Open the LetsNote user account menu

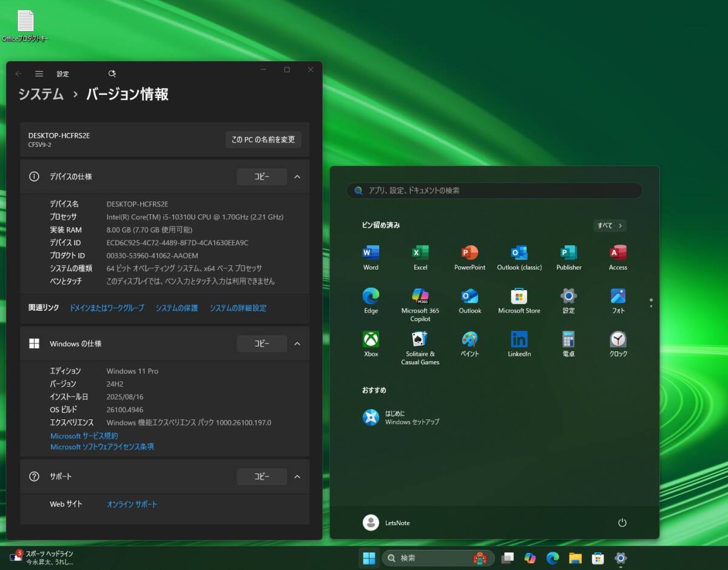[x=386, y=523]
